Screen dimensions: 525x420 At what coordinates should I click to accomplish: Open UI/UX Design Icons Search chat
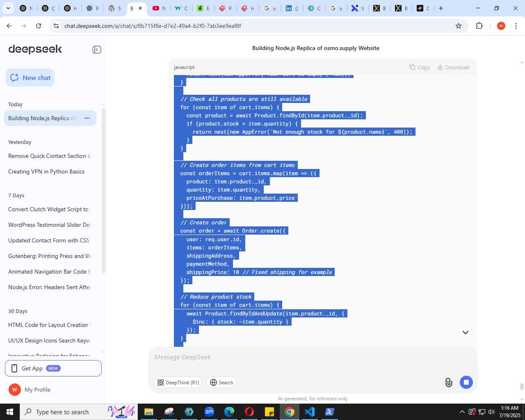point(49,340)
